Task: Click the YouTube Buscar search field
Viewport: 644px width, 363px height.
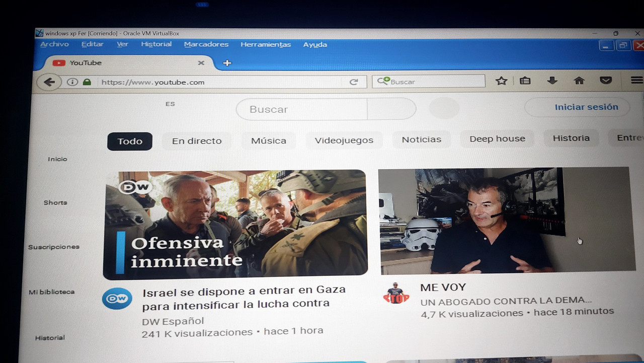Action: (x=302, y=109)
